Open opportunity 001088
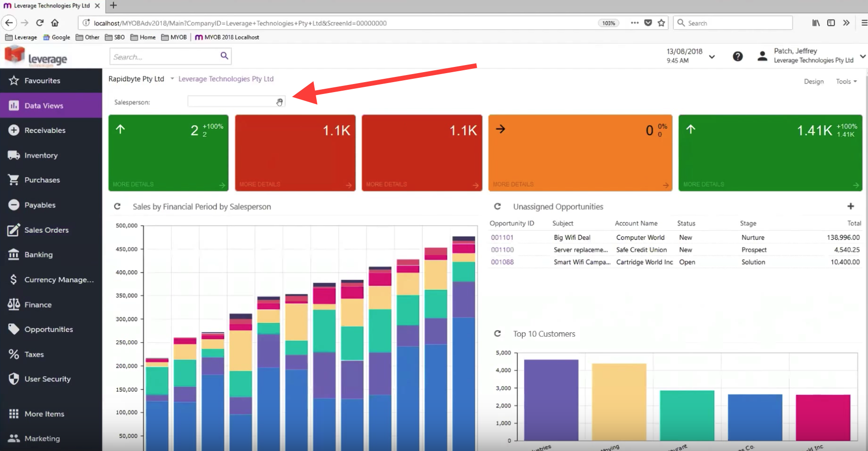 pyautogui.click(x=502, y=262)
